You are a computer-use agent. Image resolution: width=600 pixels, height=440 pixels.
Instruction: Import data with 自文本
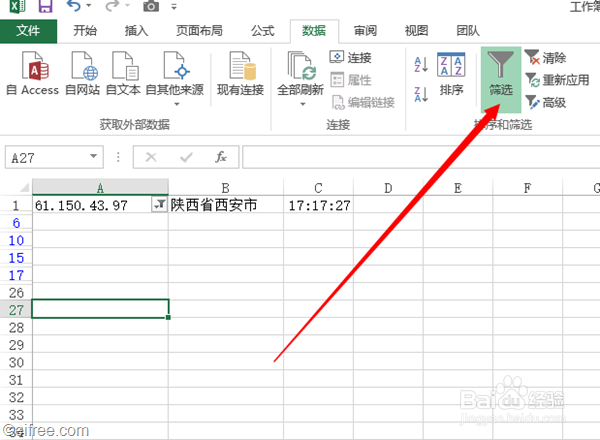point(123,73)
